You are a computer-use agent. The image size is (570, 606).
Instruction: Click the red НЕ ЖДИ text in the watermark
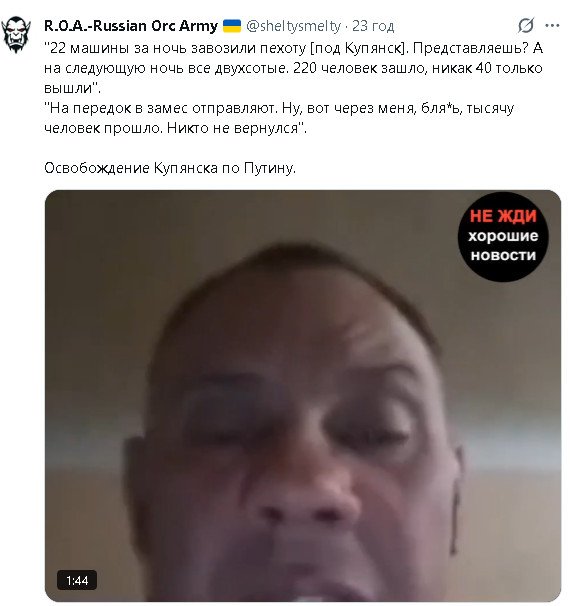click(503, 216)
